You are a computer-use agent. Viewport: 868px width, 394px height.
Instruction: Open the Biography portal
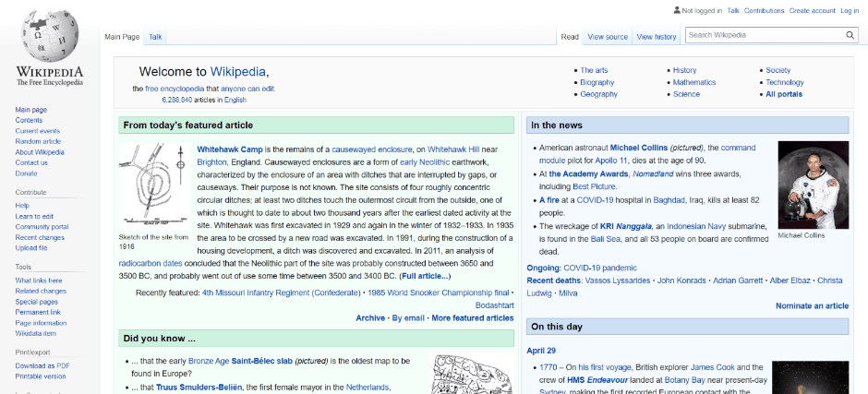[x=597, y=82]
